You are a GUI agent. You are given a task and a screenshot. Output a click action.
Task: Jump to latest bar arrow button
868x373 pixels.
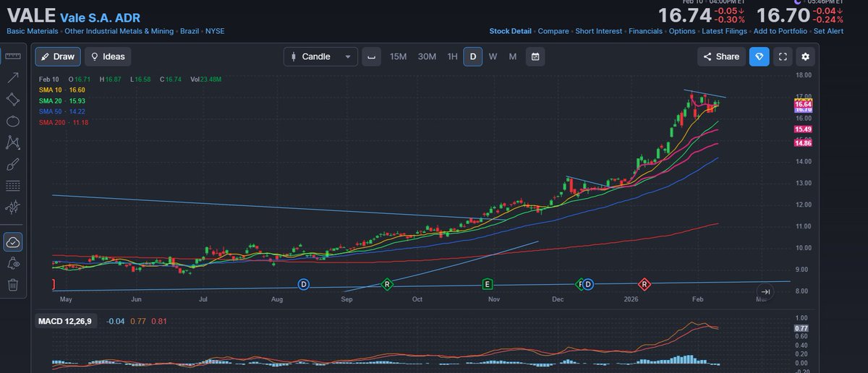click(x=766, y=291)
